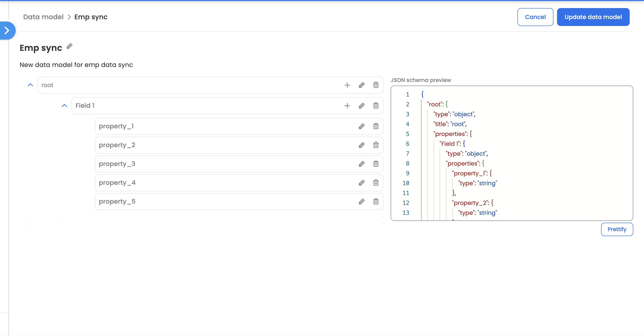Prettify the JSON schema

[x=617, y=229]
